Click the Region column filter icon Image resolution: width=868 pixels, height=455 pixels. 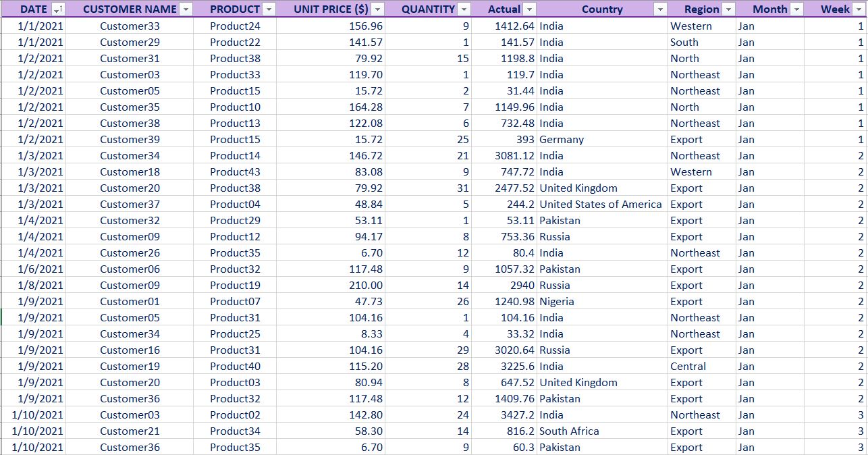tap(728, 9)
